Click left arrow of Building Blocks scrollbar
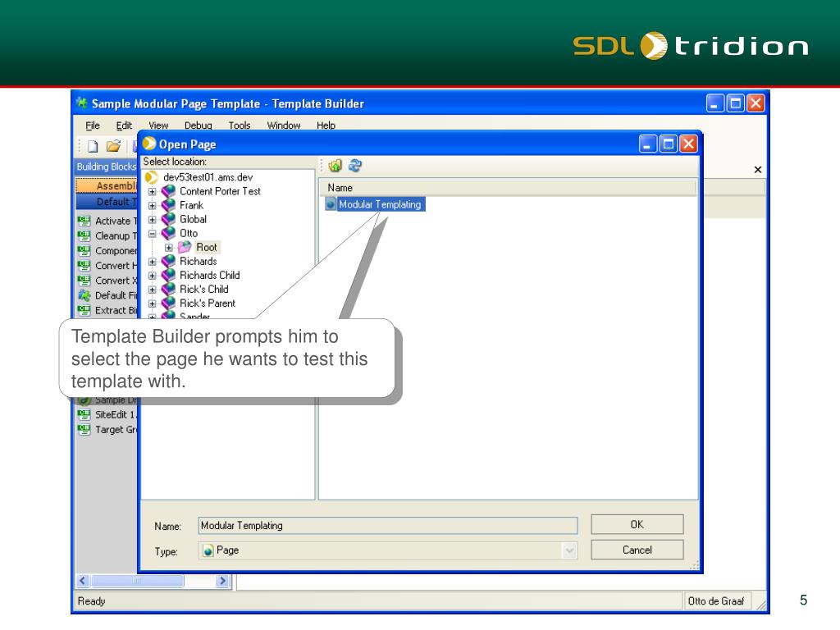 coord(83,581)
